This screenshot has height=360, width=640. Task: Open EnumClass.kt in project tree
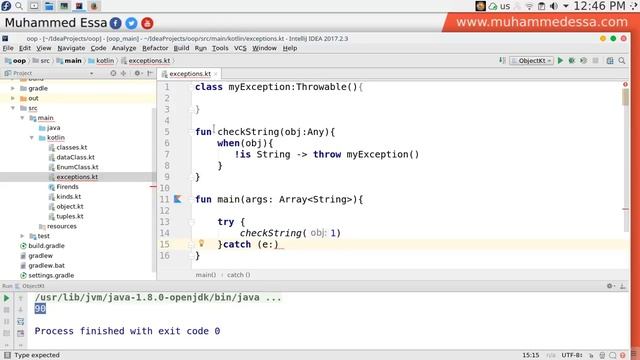click(x=77, y=167)
